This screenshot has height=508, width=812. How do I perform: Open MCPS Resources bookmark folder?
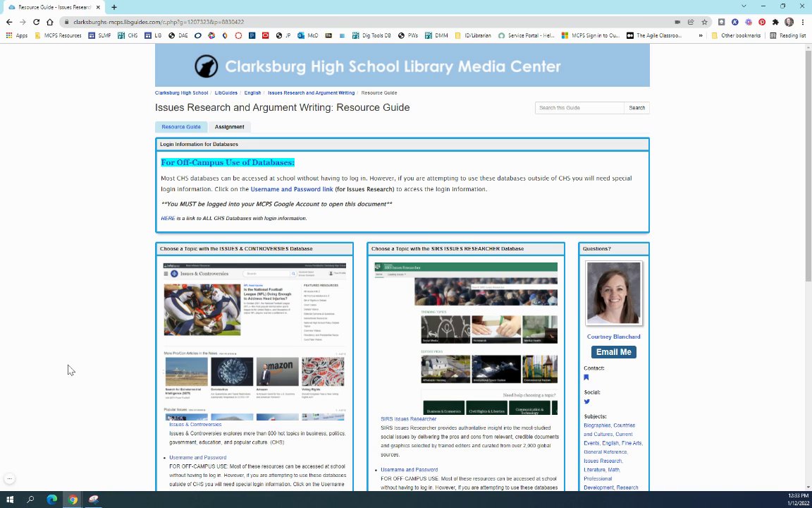58,36
